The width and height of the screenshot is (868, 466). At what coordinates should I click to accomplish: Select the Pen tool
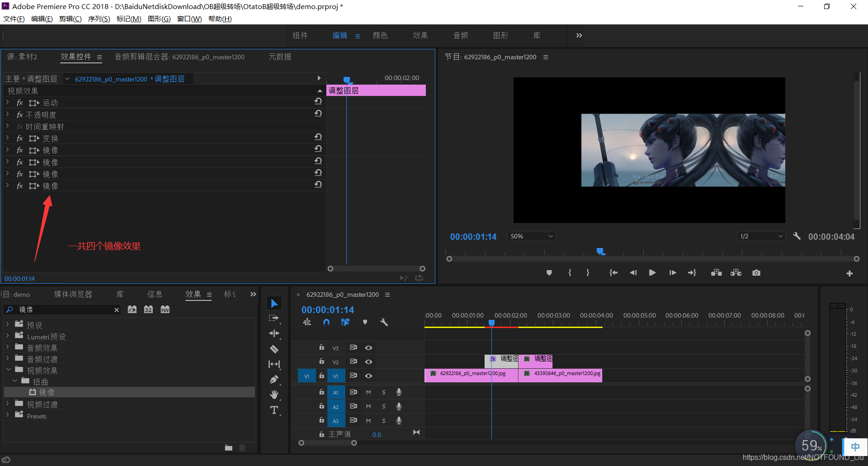(x=274, y=380)
